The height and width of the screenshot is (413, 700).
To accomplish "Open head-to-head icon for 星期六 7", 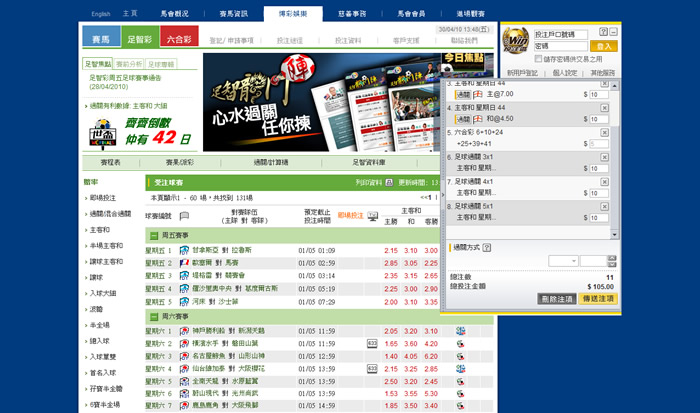I will pyautogui.click(x=461, y=406).
